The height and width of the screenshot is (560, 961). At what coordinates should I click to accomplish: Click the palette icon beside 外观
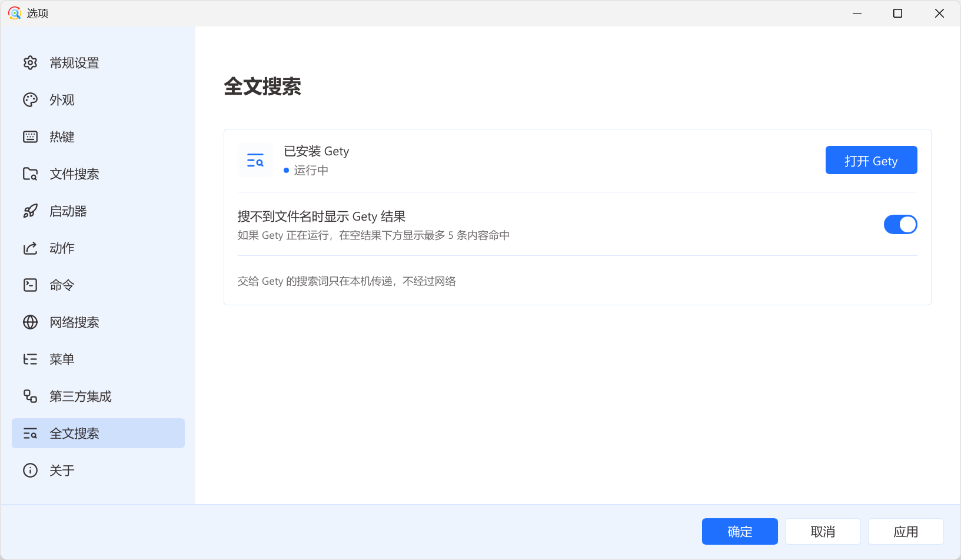coord(30,100)
